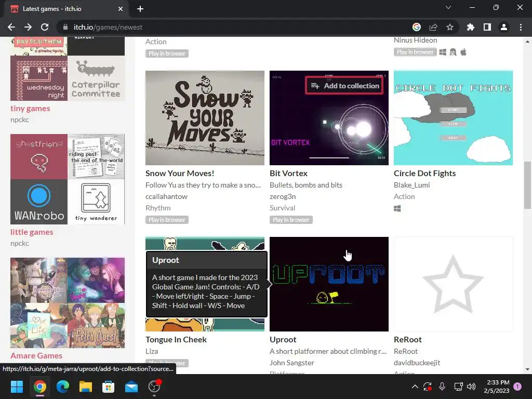Click the page vertical scrollbar thumb
The width and height of the screenshot is (532, 399).
pos(527,185)
